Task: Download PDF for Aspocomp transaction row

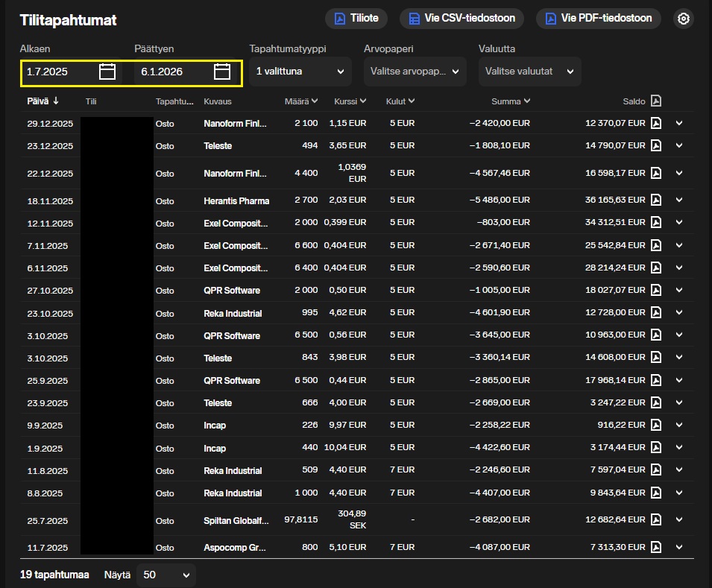Action: tap(656, 547)
